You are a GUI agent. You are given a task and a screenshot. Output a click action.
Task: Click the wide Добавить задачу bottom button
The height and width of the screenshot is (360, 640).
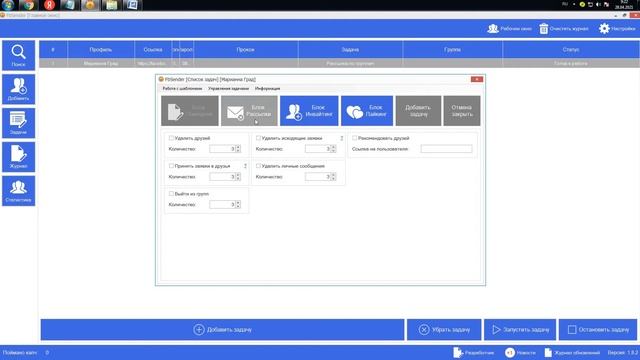pyautogui.click(x=222, y=329)
